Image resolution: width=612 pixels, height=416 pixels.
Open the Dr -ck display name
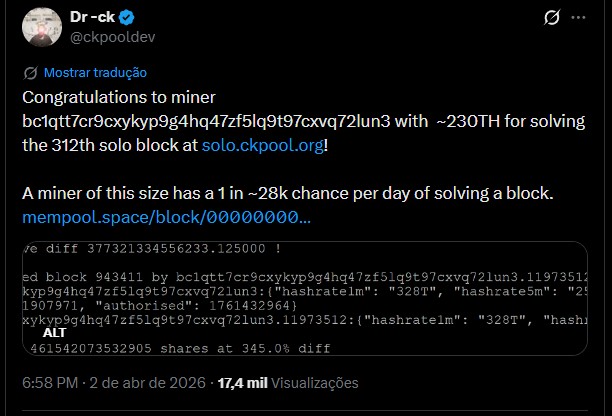[88, 18]
